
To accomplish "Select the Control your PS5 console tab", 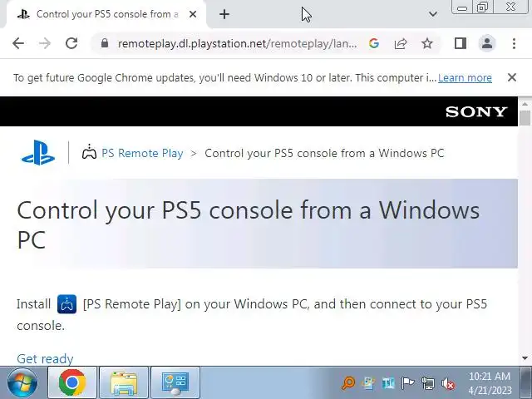I will pos(106,14).
